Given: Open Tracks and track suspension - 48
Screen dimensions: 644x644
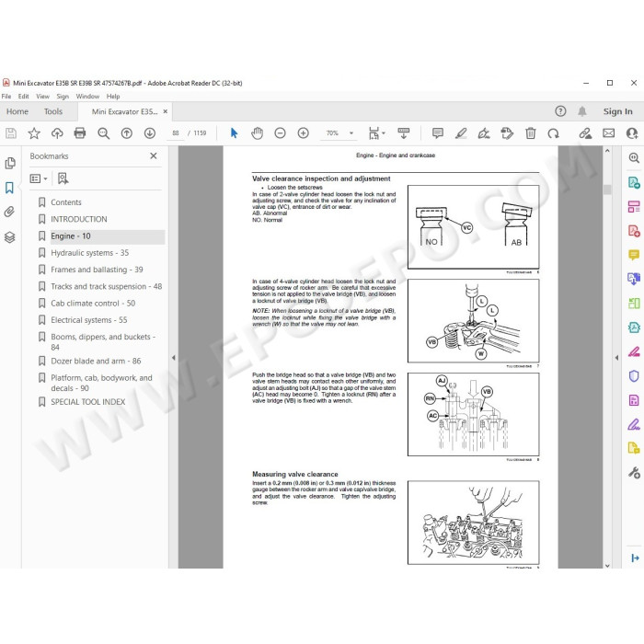Looking at the screenshot, I should pos(107,286).
